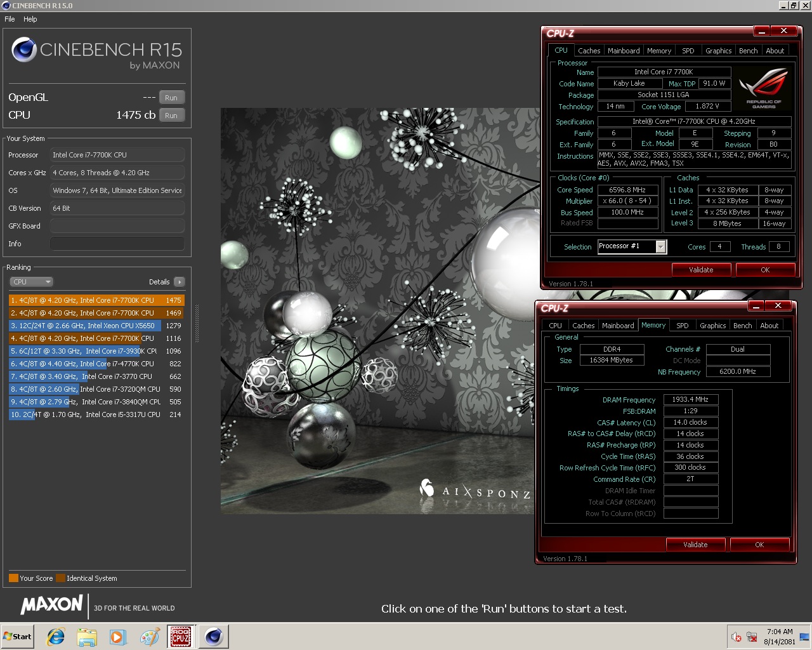
Task: Switch to Caches tab in upper CPU-Z
Action: tap(589, 51)
